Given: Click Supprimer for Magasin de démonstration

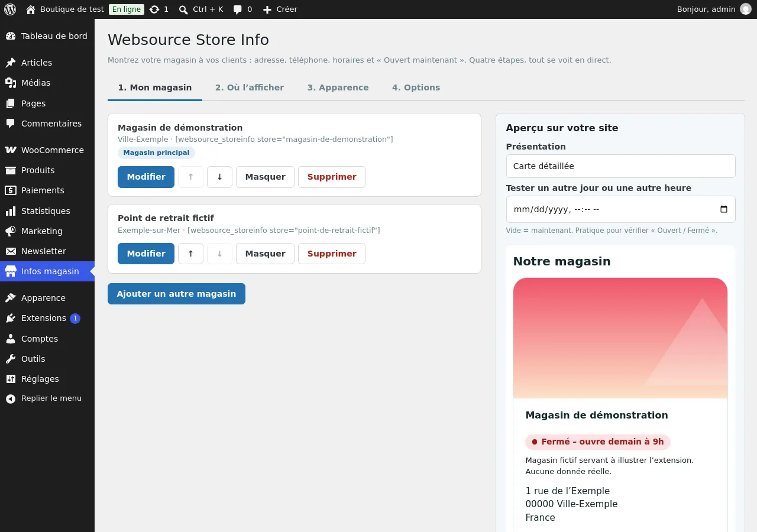Looking at the screenshot, I should point(332,177).
